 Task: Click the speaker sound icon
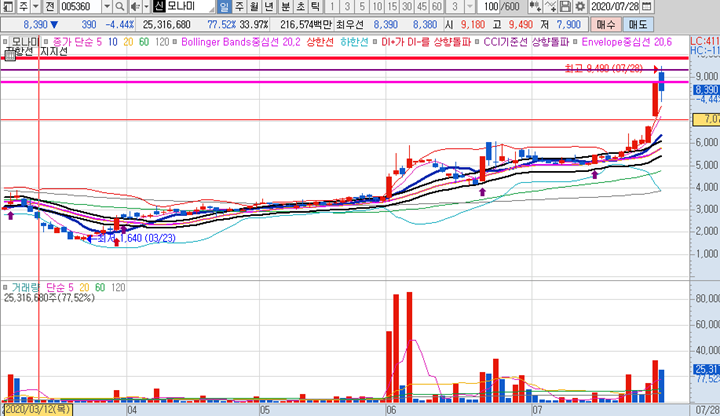[135, 6]
